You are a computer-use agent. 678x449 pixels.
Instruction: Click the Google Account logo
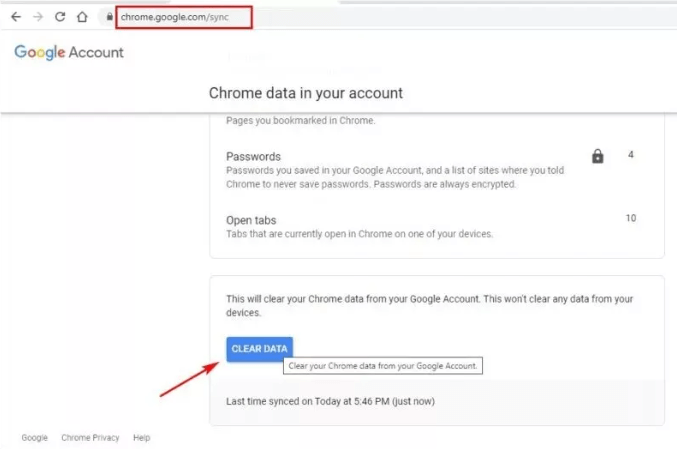click(69, 52)
